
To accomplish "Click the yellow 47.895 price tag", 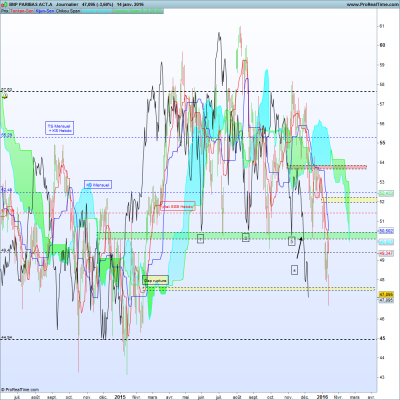I will (x=386, y=295).
